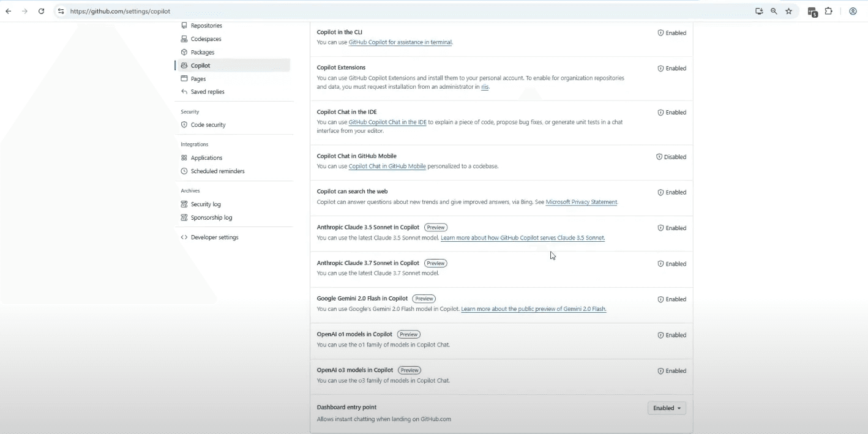
Task: Click the browser back arrow icon
Action: 9,11
